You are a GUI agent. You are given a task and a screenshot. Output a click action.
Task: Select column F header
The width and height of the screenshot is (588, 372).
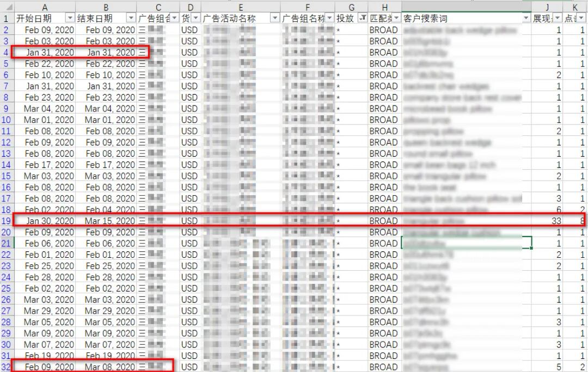tap(308, 7)
